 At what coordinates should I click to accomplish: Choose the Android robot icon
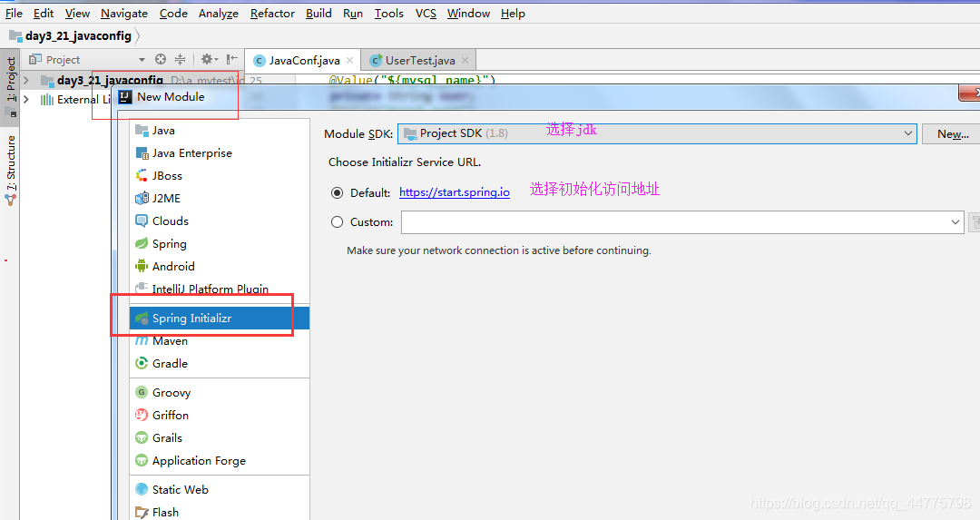point(142,266)
